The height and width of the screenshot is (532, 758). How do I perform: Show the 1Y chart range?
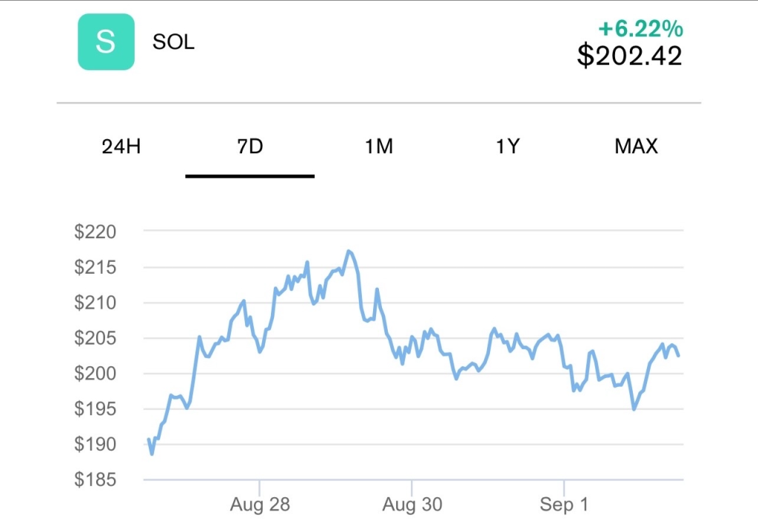pos(508,147)
